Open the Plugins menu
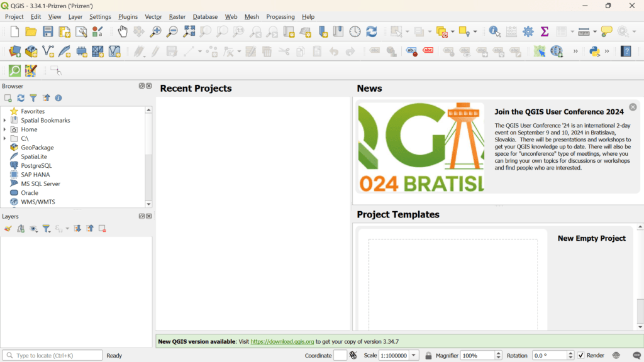This screenshot has height=362, width=644. [x=128, y=17]
